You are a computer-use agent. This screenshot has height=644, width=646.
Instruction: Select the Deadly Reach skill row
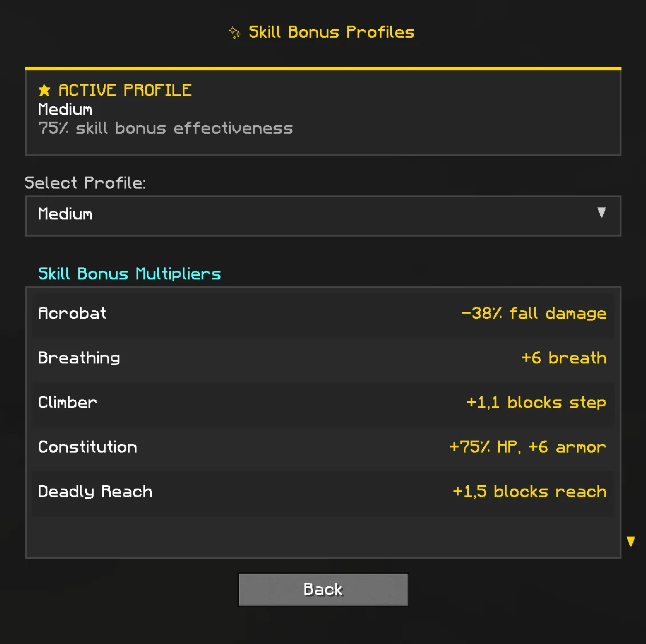point(323,492)
